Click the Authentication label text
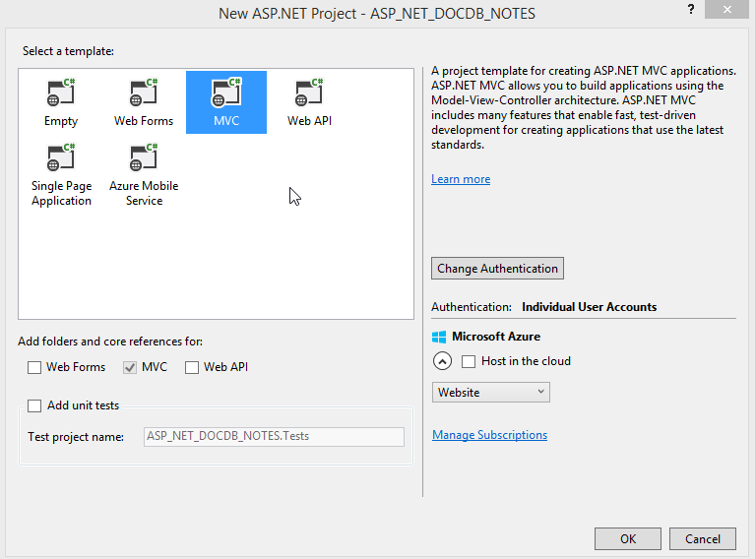 [472, 307]
